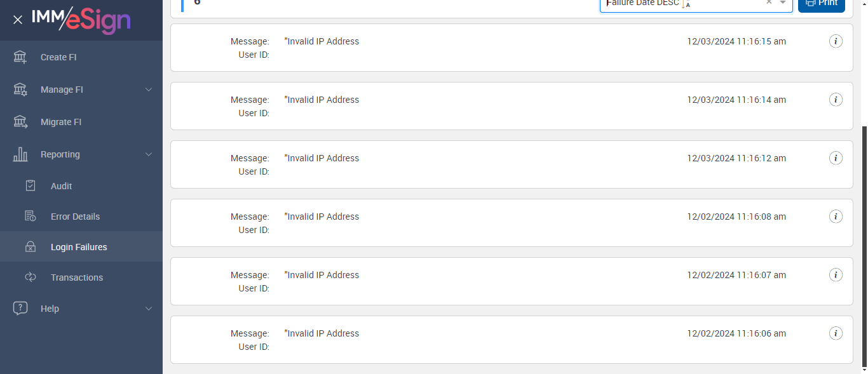This screenshot has height=374, width=868.
Task: Click the Reporting bar chart icon
Action: pos(20,154)
